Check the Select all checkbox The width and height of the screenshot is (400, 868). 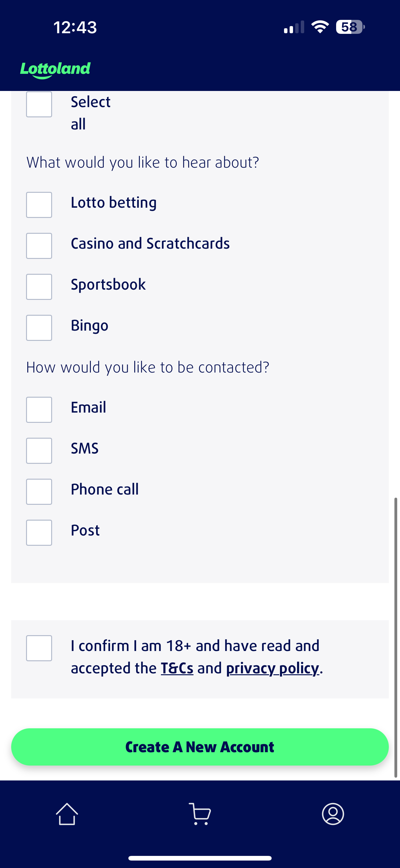39,104
